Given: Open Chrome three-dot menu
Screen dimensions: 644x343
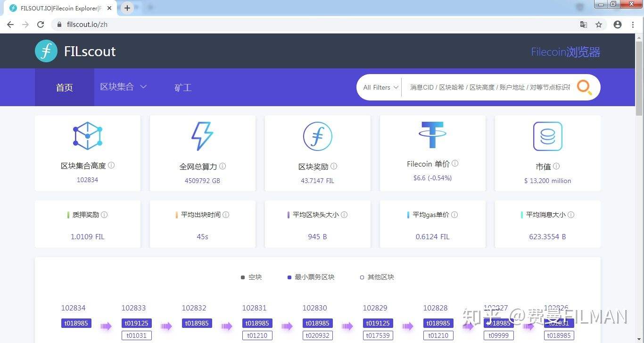Looking at the screenshot, I should click(633, 25).
